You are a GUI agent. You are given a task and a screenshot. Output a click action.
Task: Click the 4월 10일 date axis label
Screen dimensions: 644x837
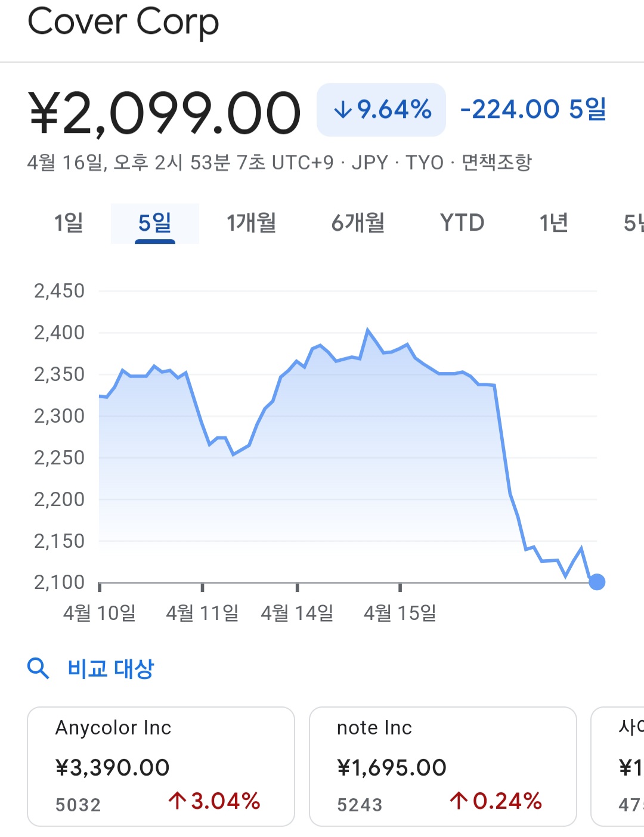click(100, 612)
